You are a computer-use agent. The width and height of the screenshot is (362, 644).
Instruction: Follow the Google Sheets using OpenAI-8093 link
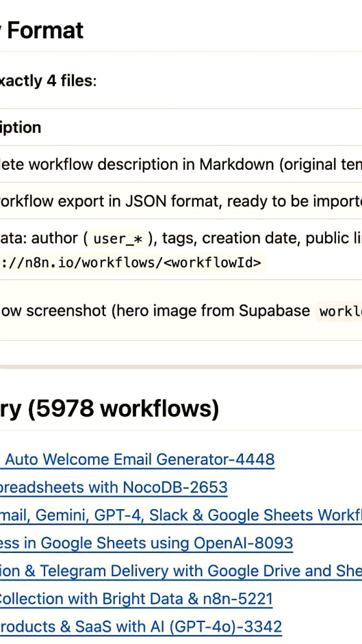146,543
